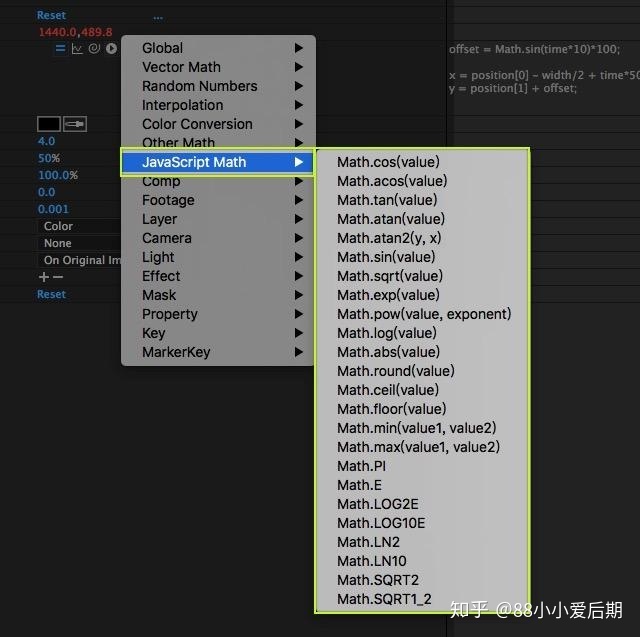
Task: Open the Color dropdown
Action: tap(80, 226)
